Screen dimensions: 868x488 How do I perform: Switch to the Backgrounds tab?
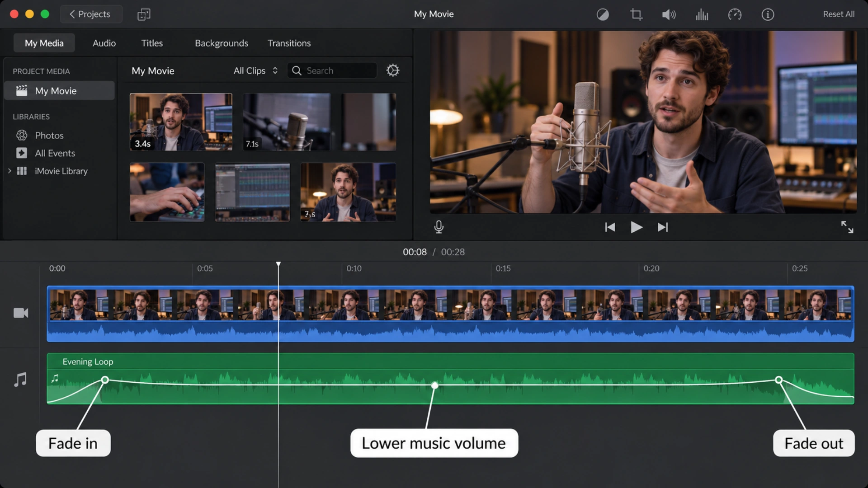[x=222, y=43]
